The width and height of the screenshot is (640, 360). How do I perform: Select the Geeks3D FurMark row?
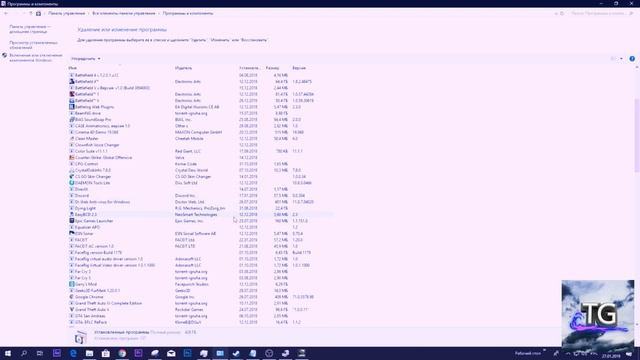point(201,291)
